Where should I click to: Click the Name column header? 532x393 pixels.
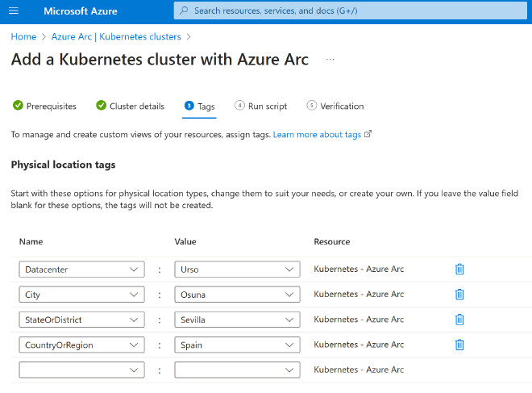tap(31, 241)
